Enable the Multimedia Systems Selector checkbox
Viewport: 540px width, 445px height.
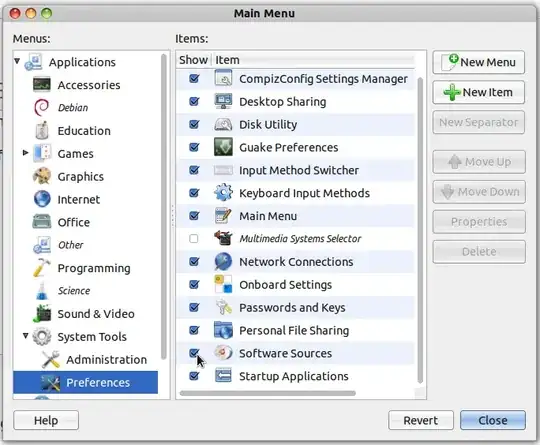click(x=194, y=238)
